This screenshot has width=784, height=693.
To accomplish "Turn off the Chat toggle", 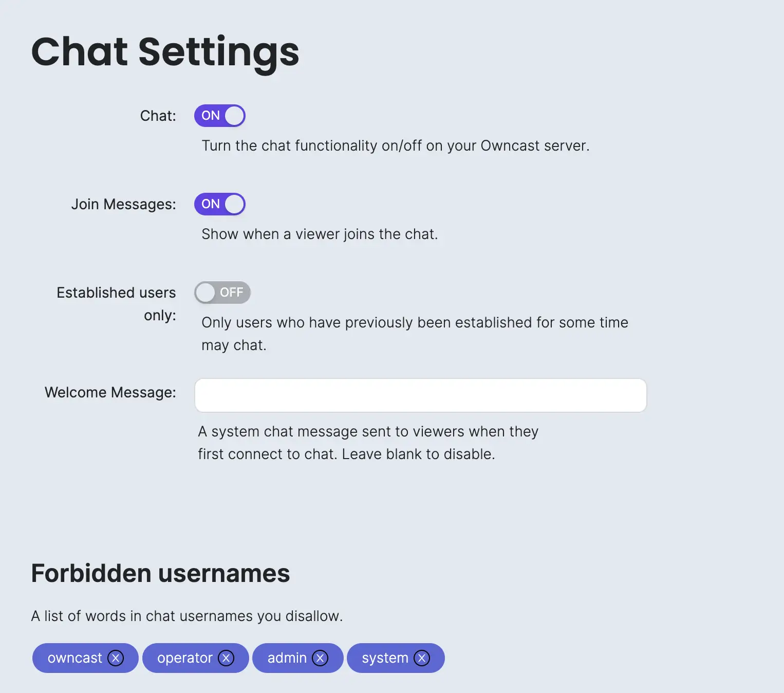I will click(x=220, y=116).
